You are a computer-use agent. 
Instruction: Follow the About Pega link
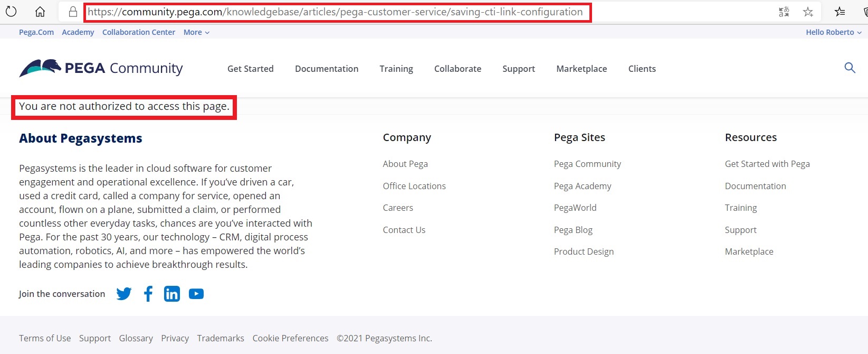coord(405,164)
